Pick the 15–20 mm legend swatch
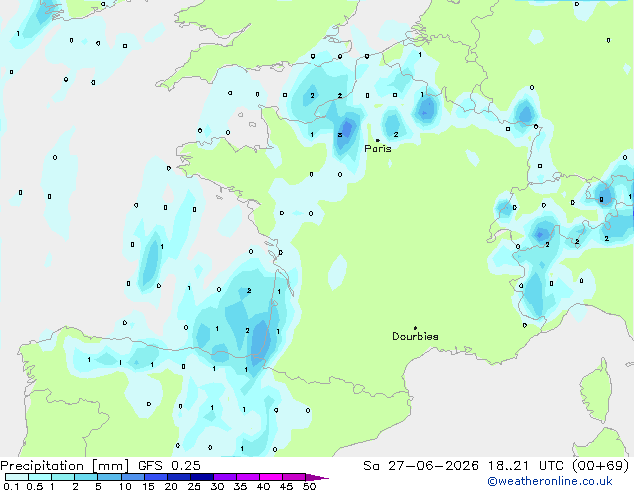Image resolution: width=634 pixels, height=490 pixels. tap(156, 477)
